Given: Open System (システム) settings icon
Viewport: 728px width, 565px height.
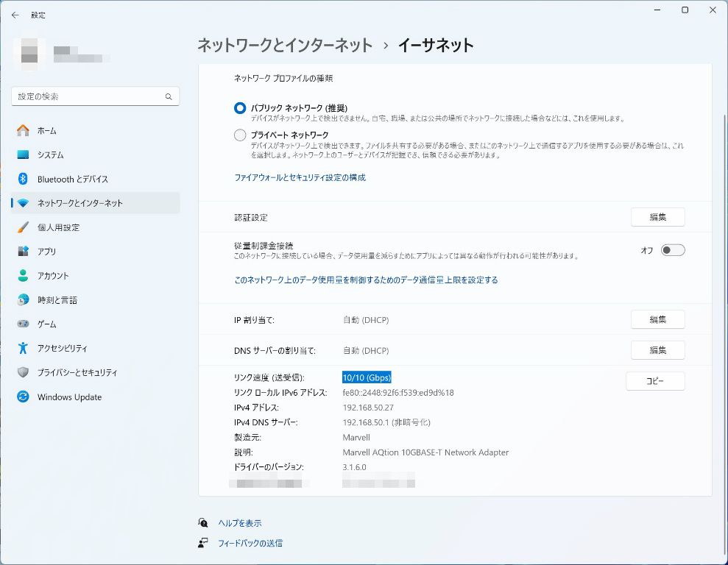Looking at the screenshot, I should (x=23, y=154).
